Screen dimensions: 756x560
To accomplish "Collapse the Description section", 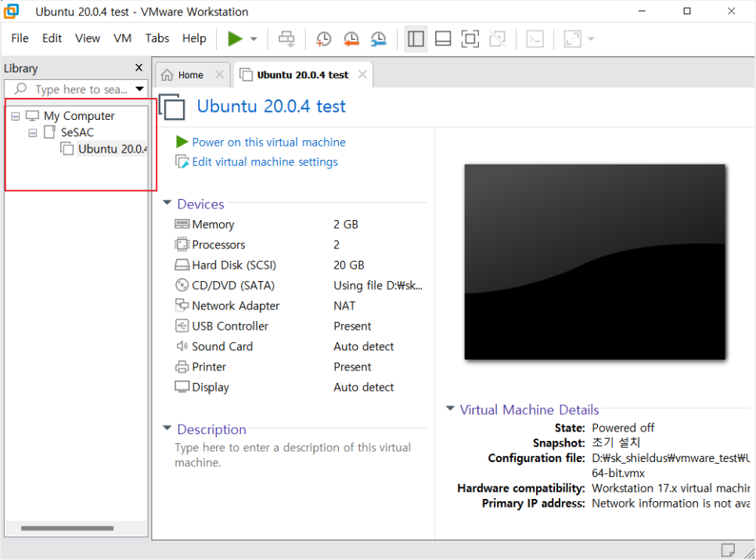I will point(167,428).
